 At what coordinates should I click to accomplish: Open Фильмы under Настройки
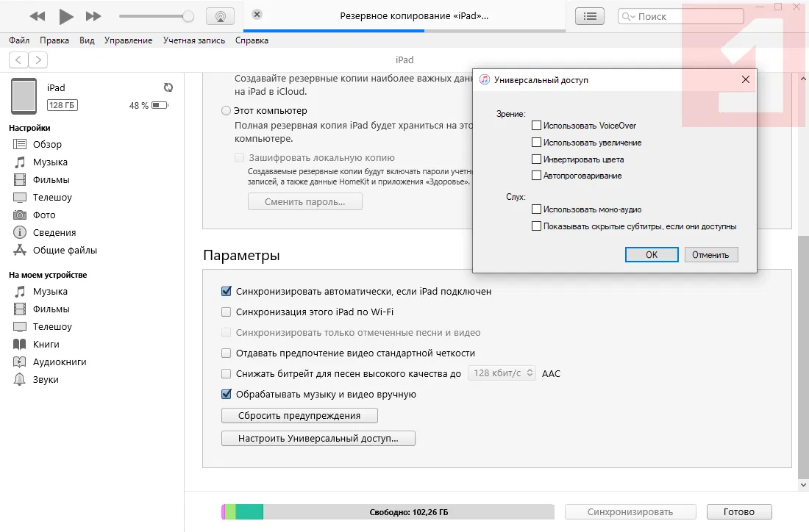(51, 179)
